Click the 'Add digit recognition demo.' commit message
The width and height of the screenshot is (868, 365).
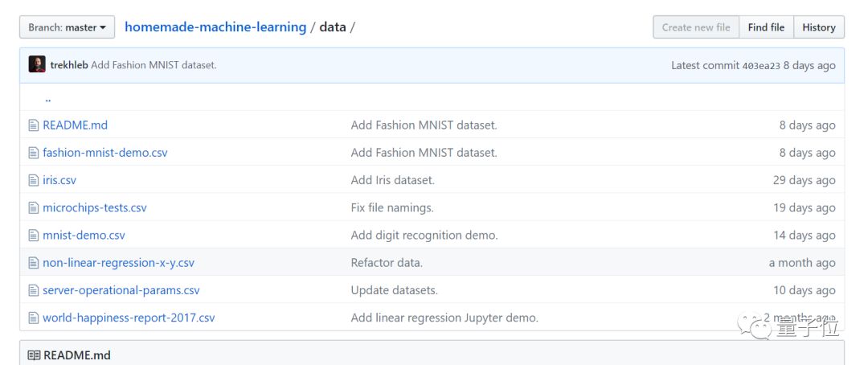[424, 236]
